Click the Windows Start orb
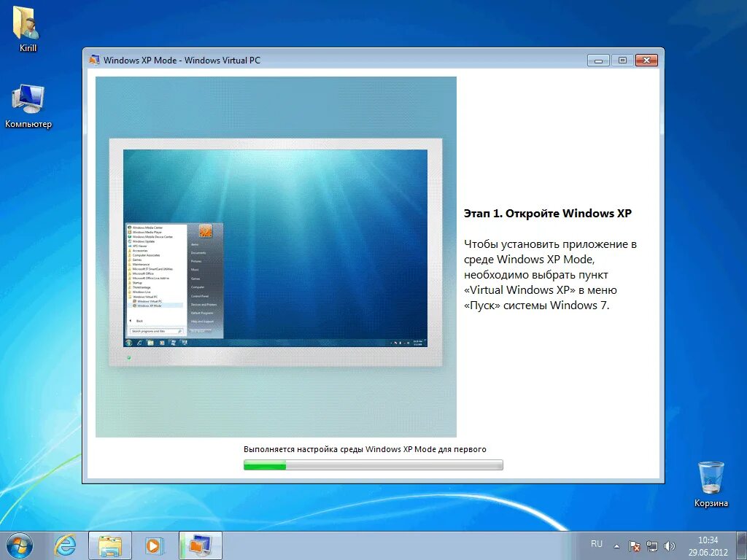 click(20, 545)
